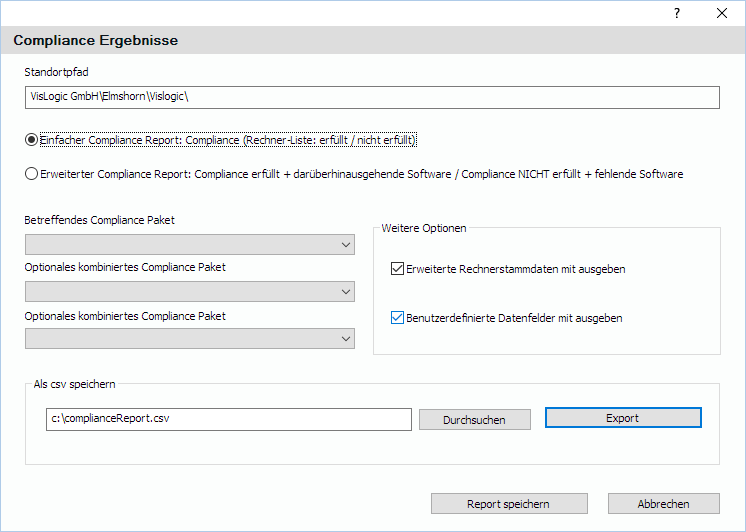Click the Abbrechen button
Viewport: 746px width, 532px height.
tap(664, 503)
